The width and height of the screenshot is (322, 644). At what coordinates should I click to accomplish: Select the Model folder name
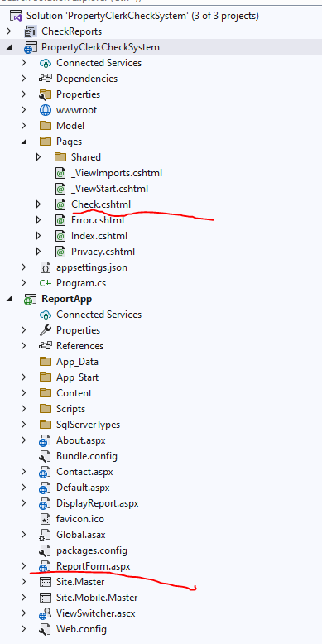coord(70,126)
